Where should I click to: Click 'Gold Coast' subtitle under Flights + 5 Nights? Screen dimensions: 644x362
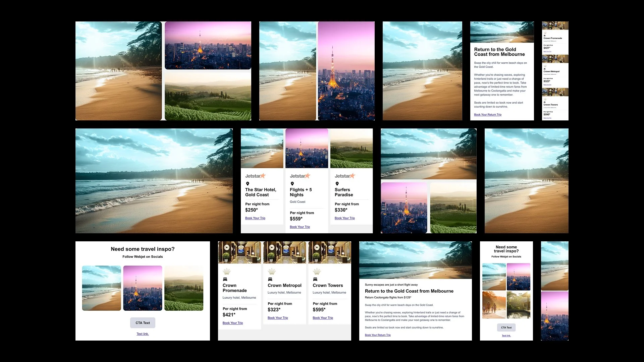tap(298, 202)
